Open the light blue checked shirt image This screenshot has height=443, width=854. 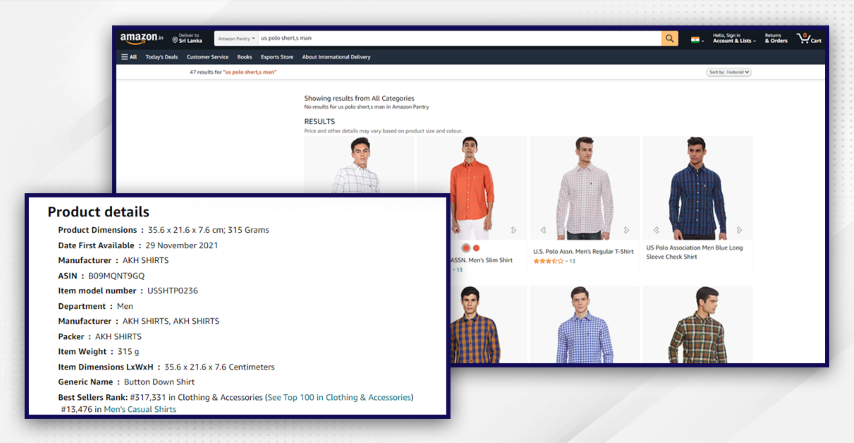(585, 325)
